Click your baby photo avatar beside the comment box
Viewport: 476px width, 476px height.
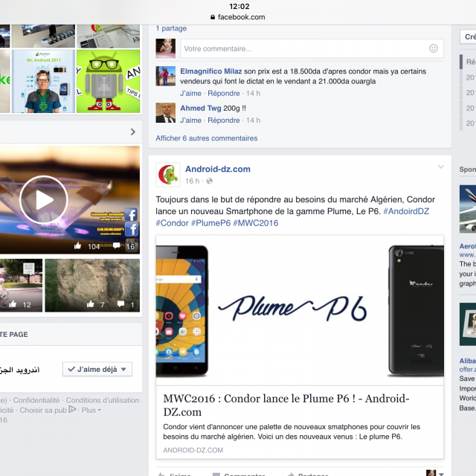(166, 48)
